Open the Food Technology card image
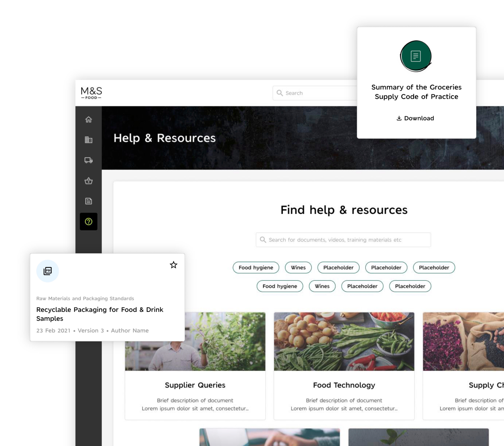The width and height of the screenshot is (504, 446). (x=344, y=342)
